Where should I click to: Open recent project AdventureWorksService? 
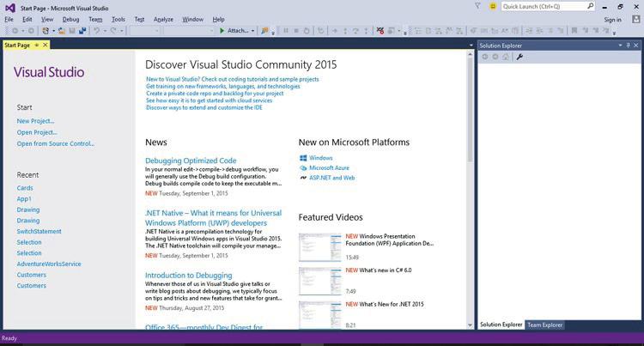[49, 264]
